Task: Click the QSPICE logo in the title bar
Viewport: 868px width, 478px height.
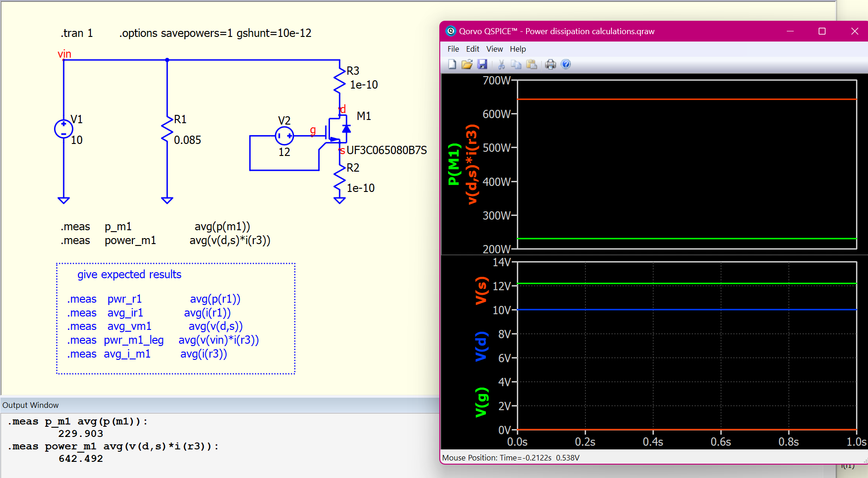Action: click(450, 31)
